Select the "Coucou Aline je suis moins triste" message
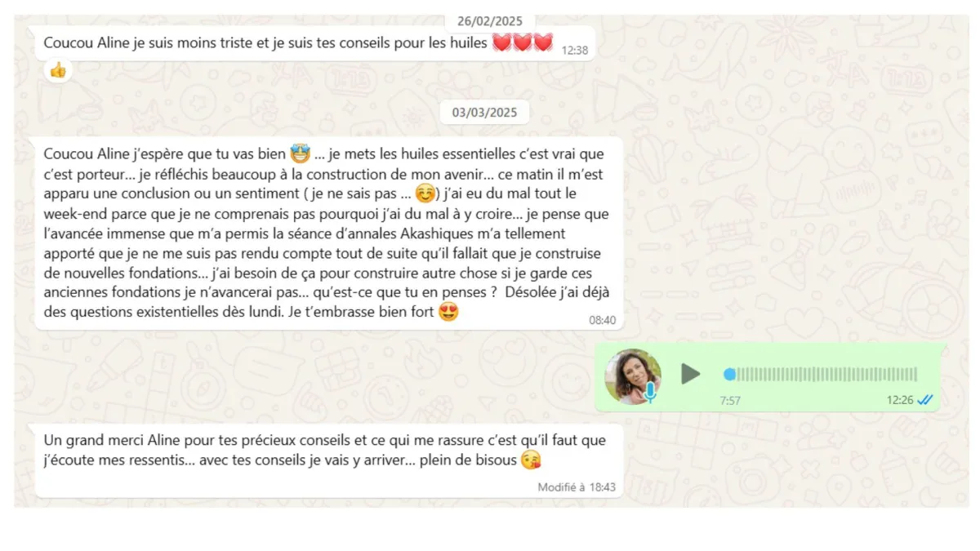The image size is (980, 551). click(x=315, y=43)
